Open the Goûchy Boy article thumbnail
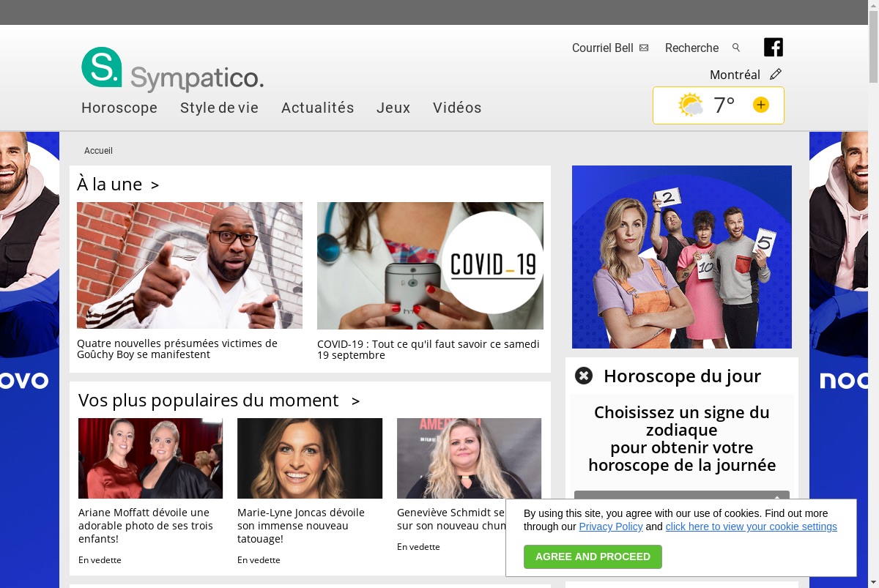 (x=190, y=265)
